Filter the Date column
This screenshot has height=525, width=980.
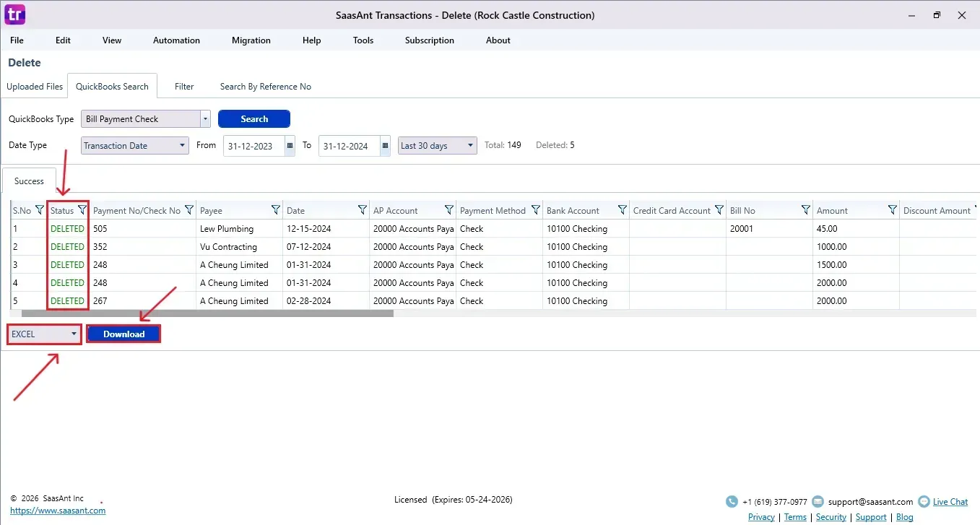click(x=363, y=210)
